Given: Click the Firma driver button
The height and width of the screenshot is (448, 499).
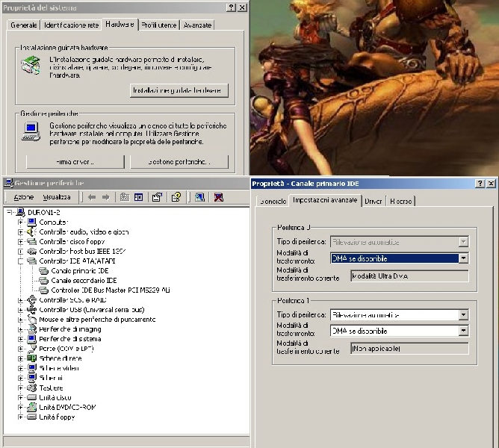Looking at the screenshot, I should tap(75, 162).
